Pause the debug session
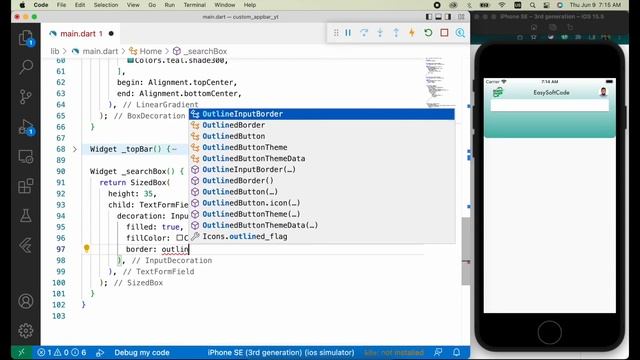The height and width of the screenshot is (360, 640). coord(348,33)
